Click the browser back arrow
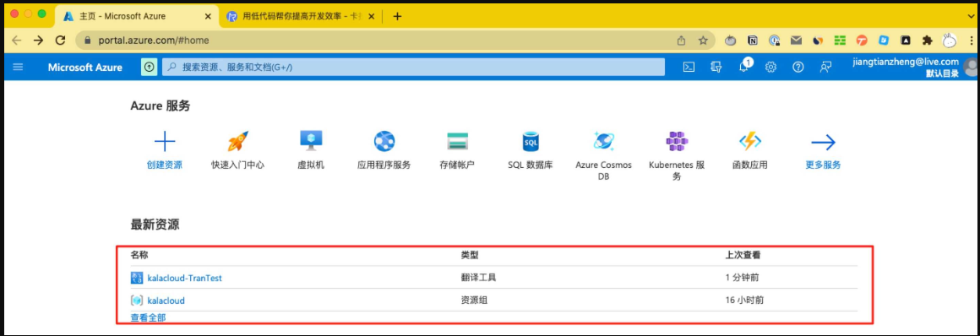980x336 pixels. pos(17,40)
